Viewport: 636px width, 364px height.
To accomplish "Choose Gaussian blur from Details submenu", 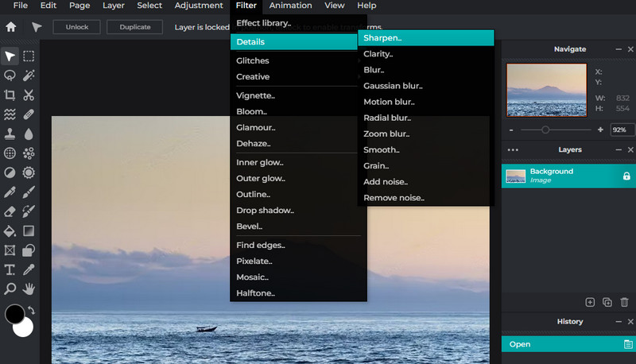I will pyautogui.click(x=393, y=86).
